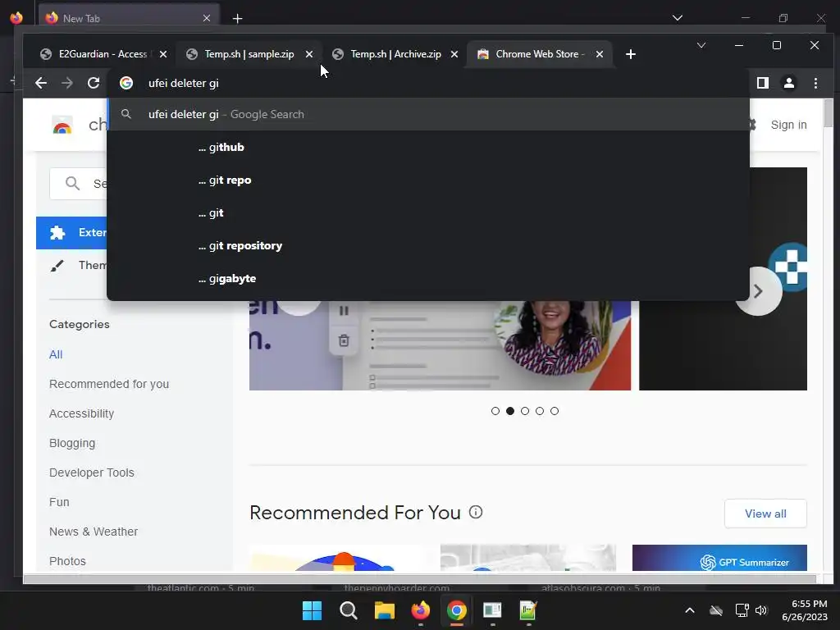Image resolution: width=840 pixels, height=630 pixels.
Task: Click the info icon beside Recommended For You
Action: point(476,512)
